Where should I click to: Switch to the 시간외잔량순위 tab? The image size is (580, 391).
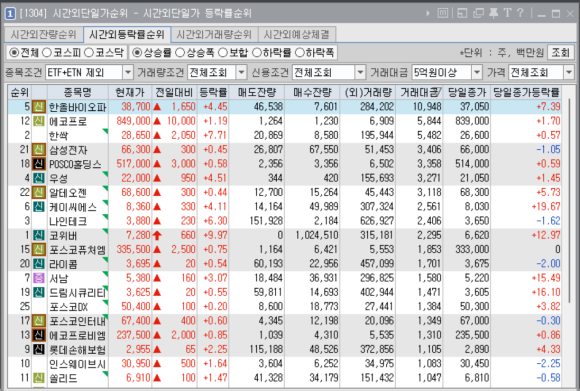tap(44, 35)
